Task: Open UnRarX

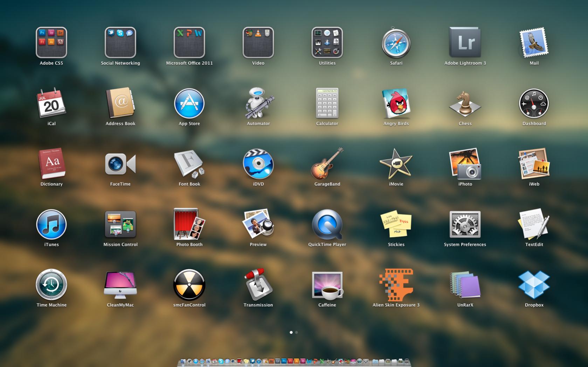Action: (x=465, y=284)
